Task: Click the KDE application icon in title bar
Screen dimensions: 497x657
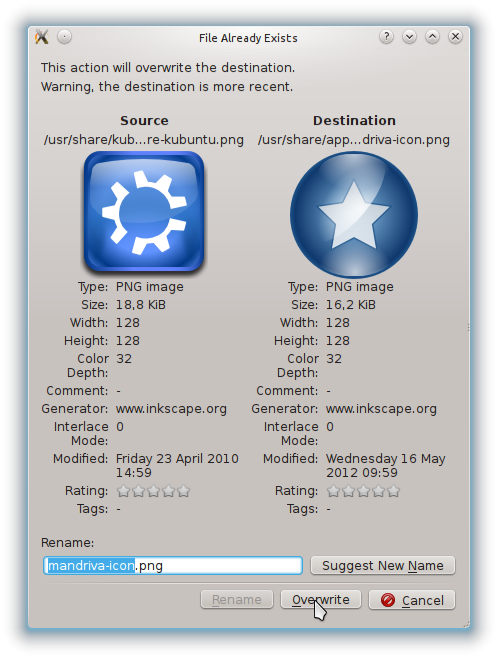Action: [x=42, y=37]
